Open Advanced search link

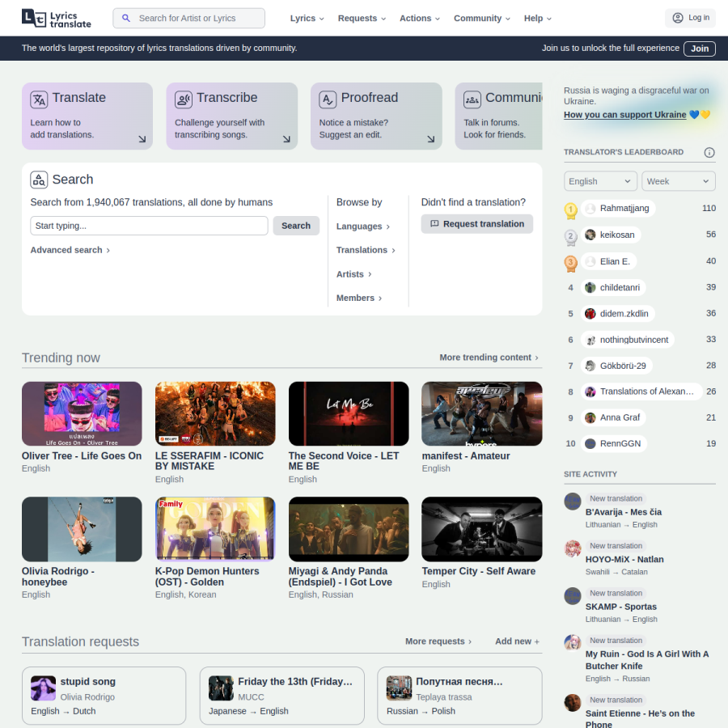coord(70,250)
